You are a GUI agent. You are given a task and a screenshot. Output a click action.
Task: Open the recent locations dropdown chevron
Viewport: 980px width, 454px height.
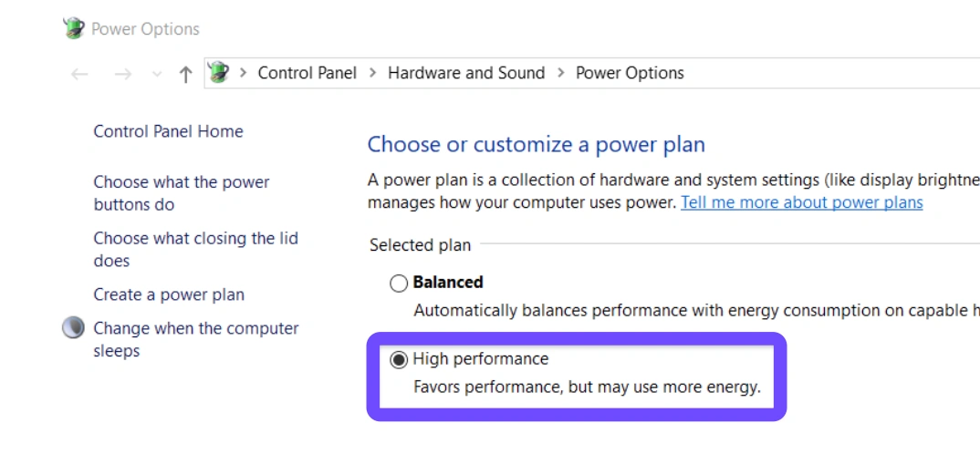click(x=156, y=74)
